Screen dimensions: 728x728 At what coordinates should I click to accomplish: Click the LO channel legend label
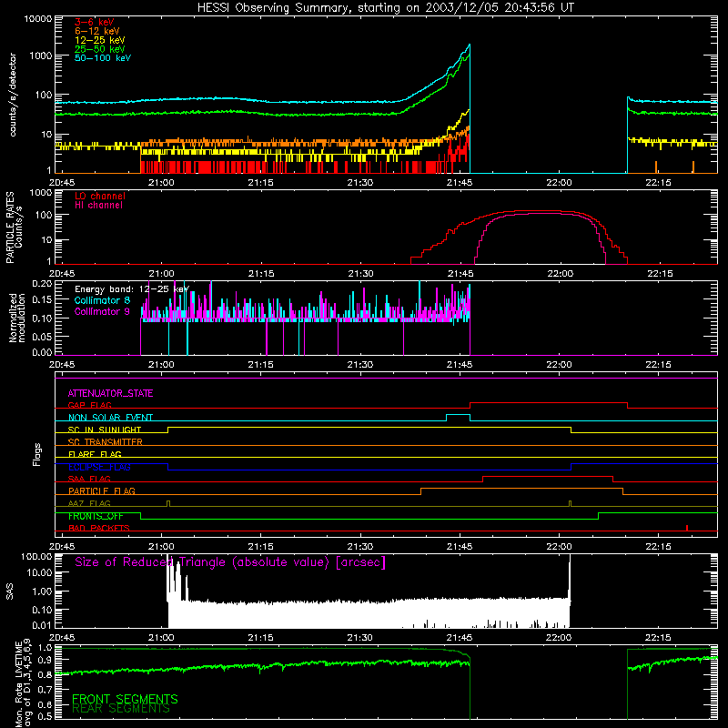(100, 196)
